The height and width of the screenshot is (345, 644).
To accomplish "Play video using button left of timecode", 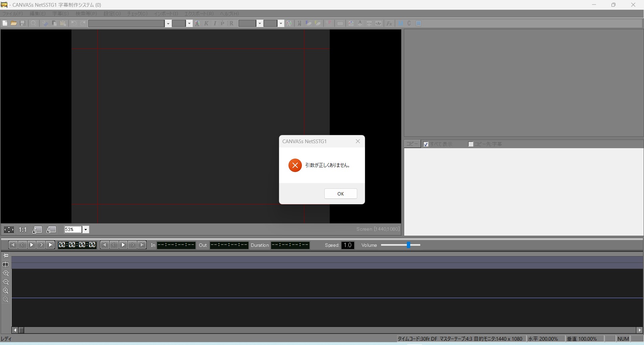I will click(32, 245).
